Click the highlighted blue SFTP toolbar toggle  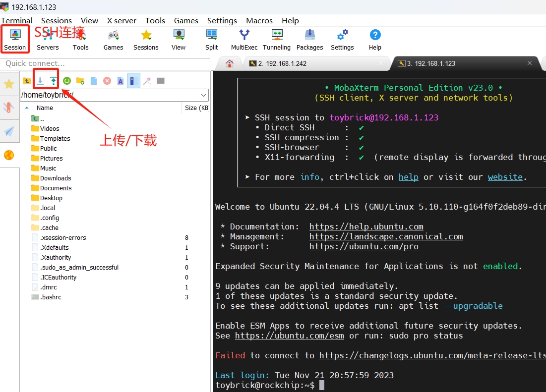(133, 81)
